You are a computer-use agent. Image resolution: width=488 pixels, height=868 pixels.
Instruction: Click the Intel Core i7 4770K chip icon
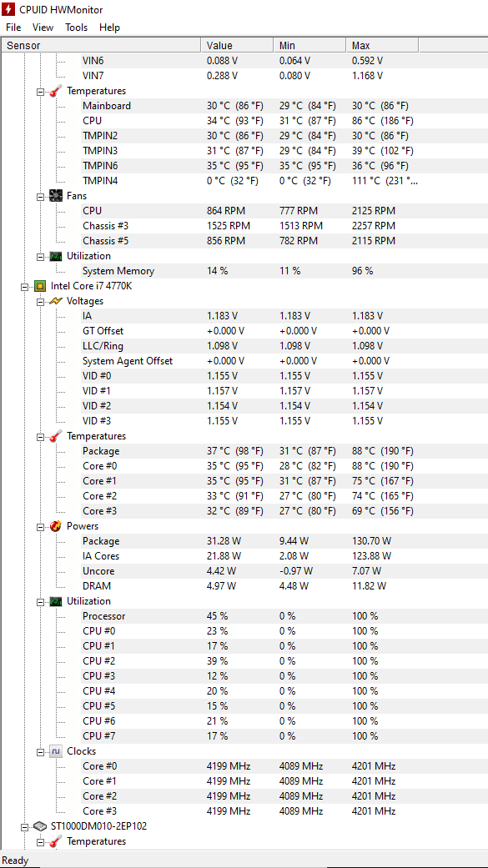pos(40,286)
